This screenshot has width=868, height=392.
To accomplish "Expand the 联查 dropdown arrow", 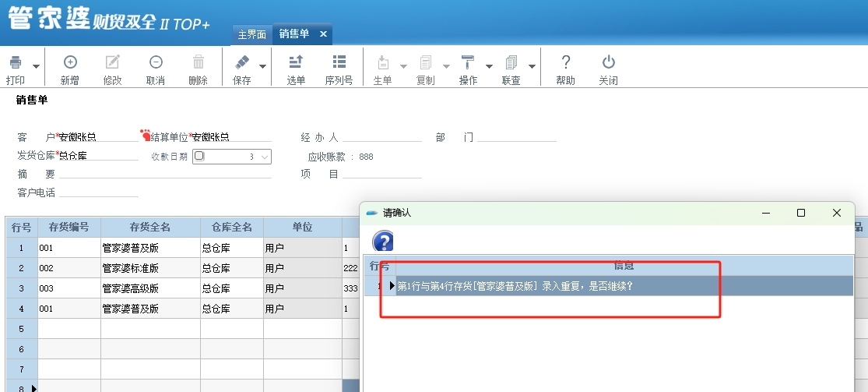I will coord(532,66).
